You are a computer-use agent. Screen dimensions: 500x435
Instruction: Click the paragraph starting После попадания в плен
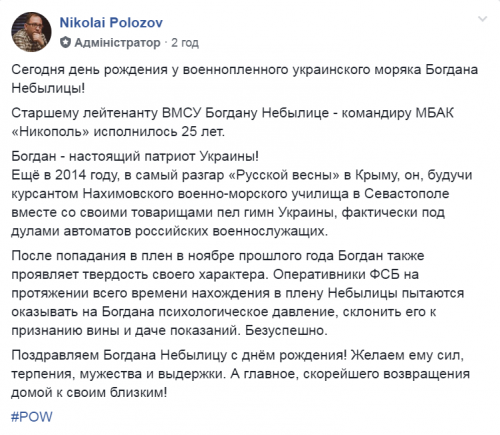point(238,293)
